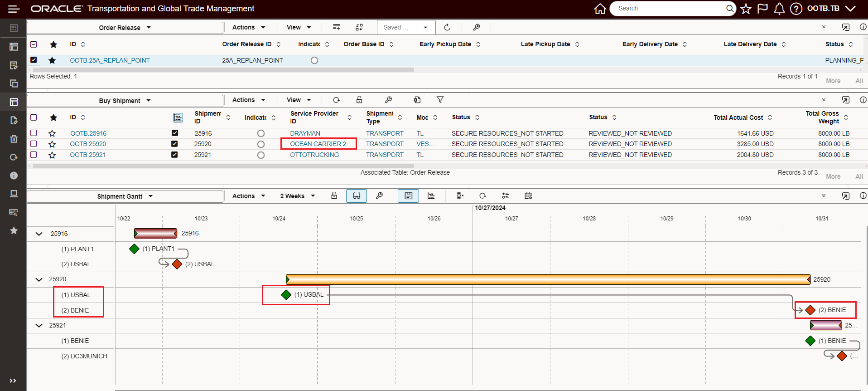Open View menu in Buy Shipment toolbar
Image resolution: width=868 pixels, height=391 pixels.
[299, 100]
